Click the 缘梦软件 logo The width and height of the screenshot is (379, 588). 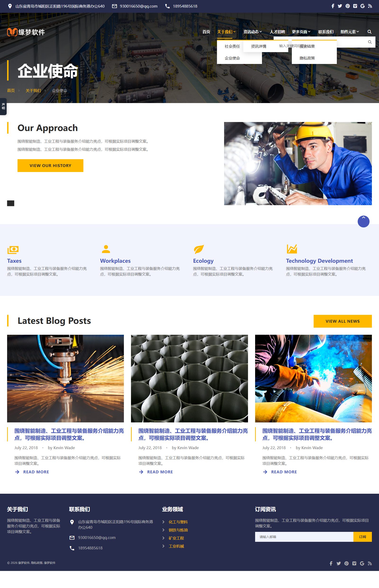pyautogui.click(x=26, y=32)
